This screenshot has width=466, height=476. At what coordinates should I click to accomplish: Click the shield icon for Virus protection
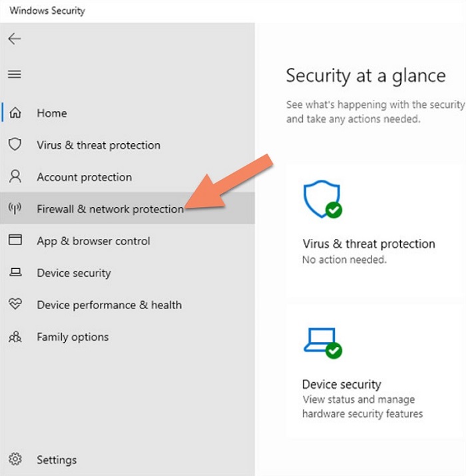pos(15,144)
